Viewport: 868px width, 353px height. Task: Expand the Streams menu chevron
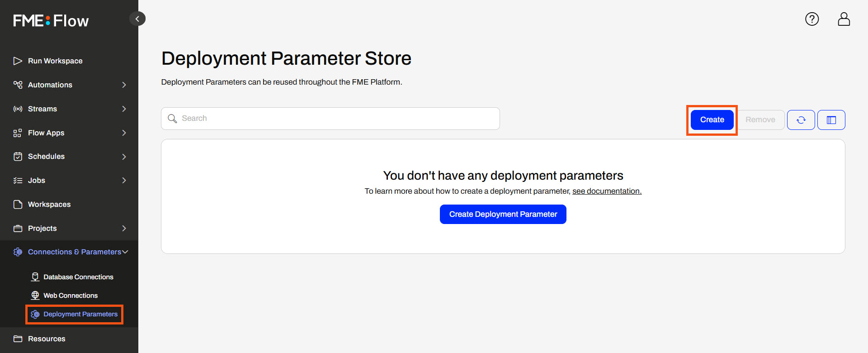pos(124,109)
